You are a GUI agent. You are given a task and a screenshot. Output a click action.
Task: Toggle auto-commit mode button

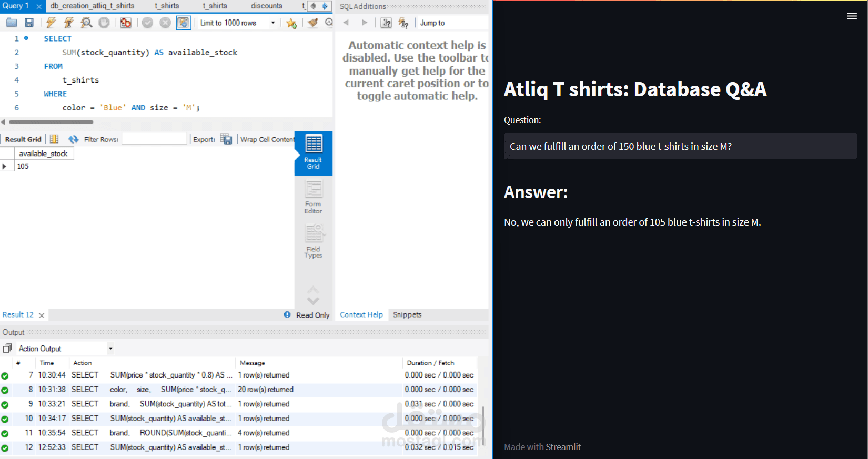183,23
